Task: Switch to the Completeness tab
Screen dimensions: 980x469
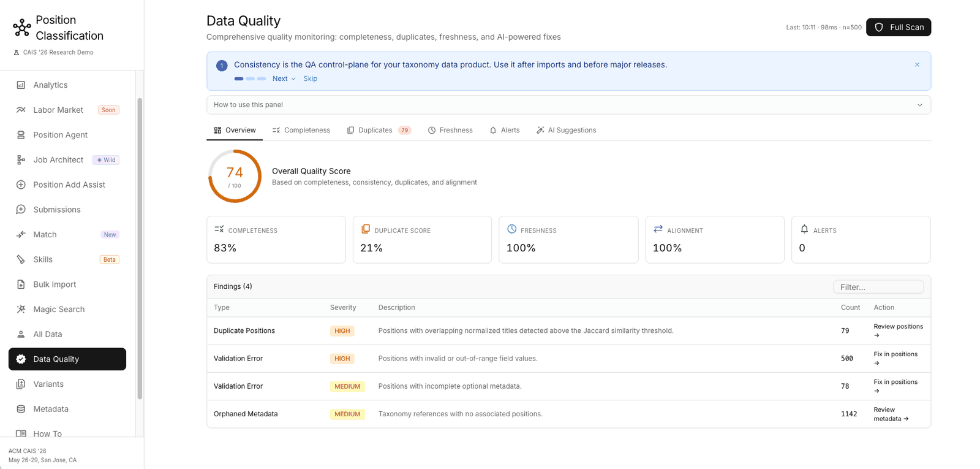Action: [x=301, y=130]
